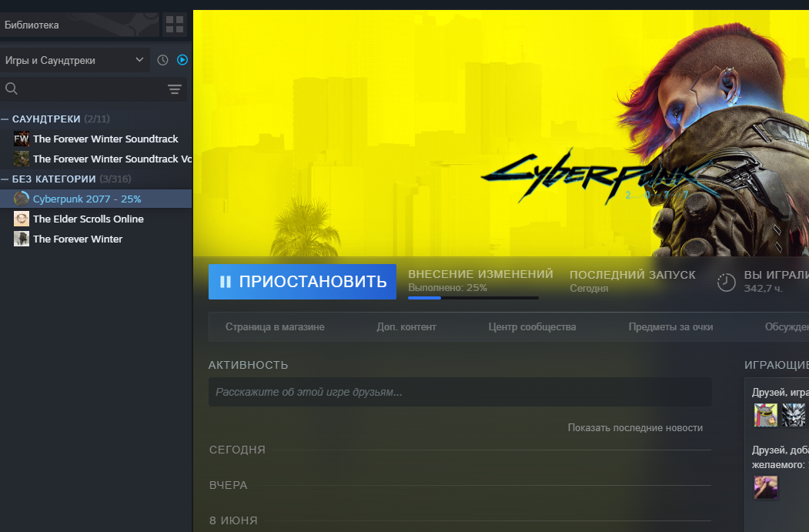Click ПОСЛЕДНИЙ ЗАПУСК Сегодня text
809x532 pixels.
[633, 281]
